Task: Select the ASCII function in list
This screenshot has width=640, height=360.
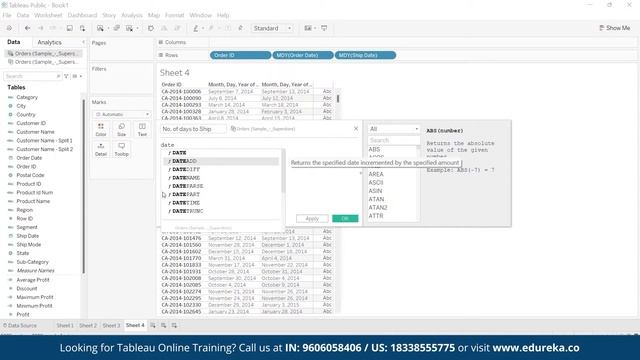Action: point(376,182)
